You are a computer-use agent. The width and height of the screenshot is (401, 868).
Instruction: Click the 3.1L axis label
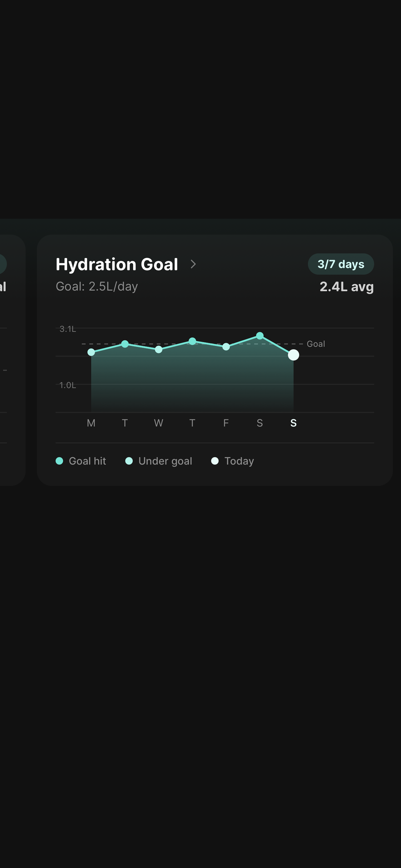(68, 329)
